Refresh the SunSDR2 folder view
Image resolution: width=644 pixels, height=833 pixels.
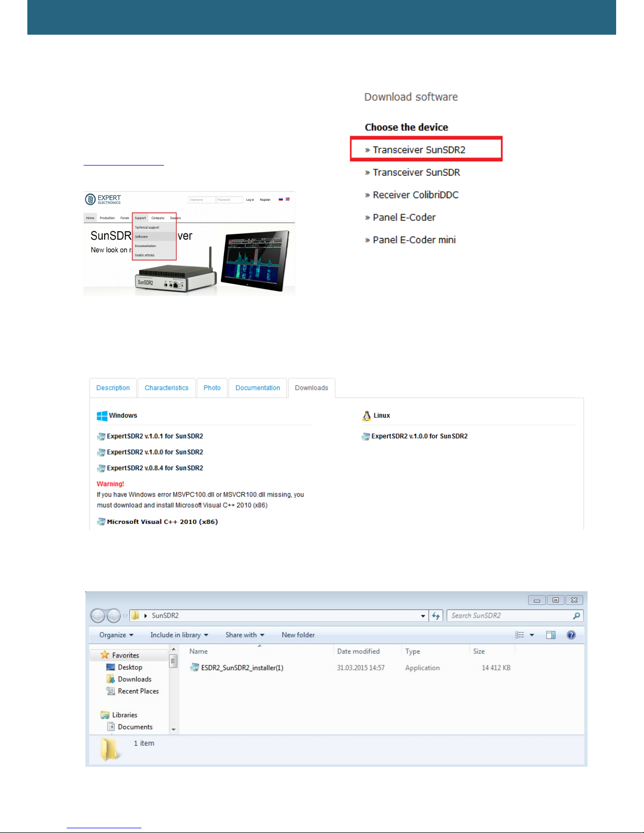pos(436,615)
